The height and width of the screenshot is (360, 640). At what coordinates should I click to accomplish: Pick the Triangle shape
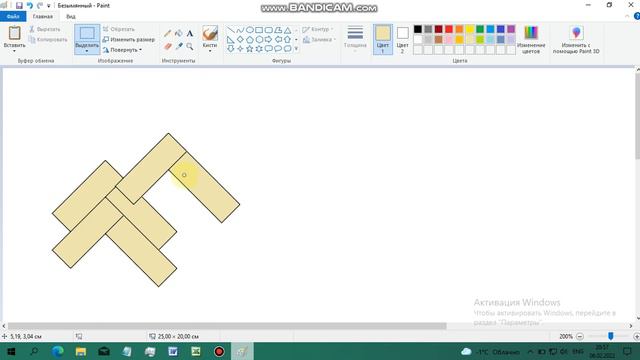point(287,30)
